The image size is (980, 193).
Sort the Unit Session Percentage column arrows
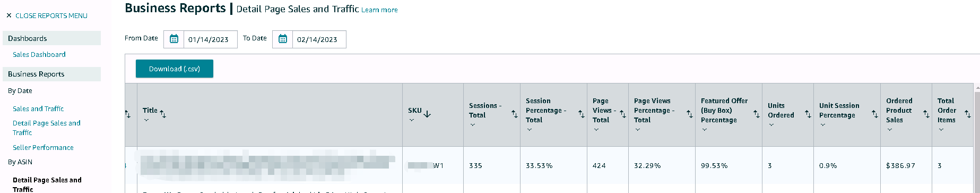pyautogui.click(x=874, y=114)
